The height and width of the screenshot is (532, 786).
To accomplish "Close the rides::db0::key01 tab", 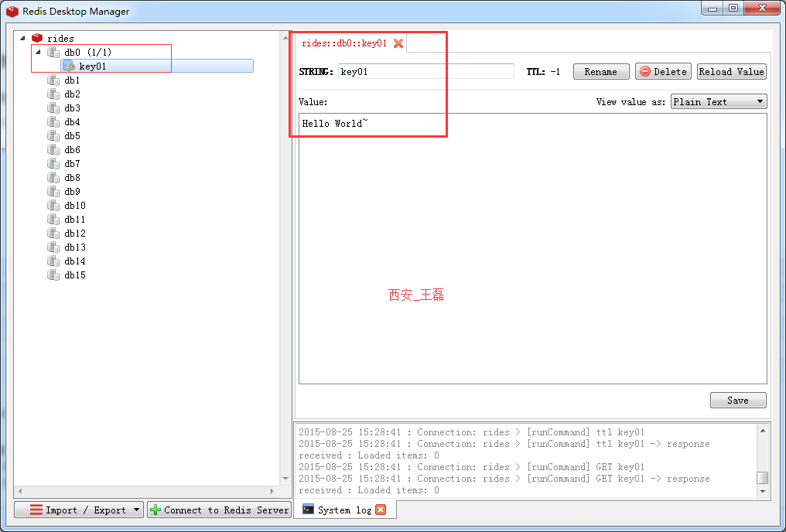I will [x=398, y=43].
